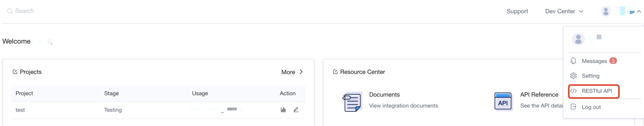The image size is (644, 126).
Task: Click the Log out door icon
Action: (573, 107)
